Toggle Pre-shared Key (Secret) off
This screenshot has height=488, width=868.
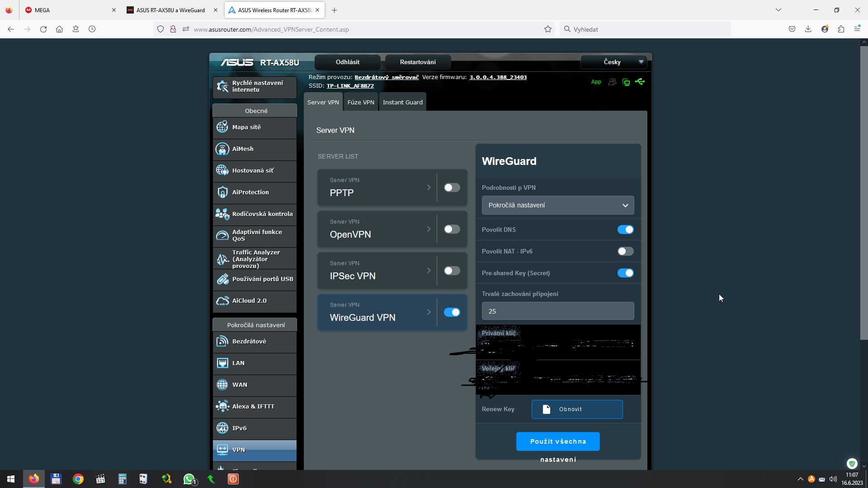(625, 273)
